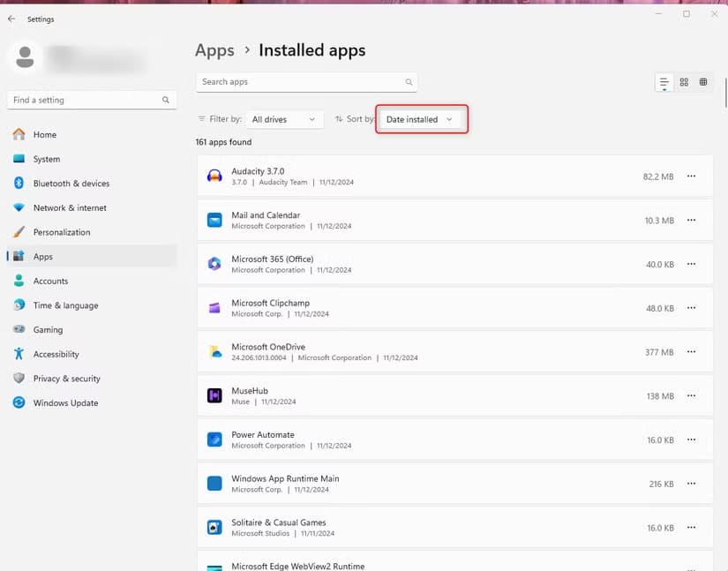The image size is (728, 571).
Task: Switch to table view layout
Action: [x=703, y=82]
